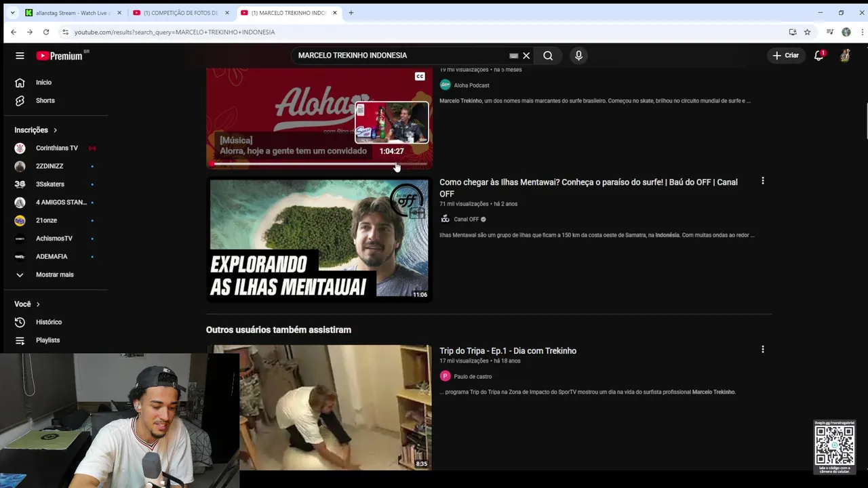This screenshot has height=488, width=868.
Task: Open the media control toolbar icon
Action: (830, 32)
